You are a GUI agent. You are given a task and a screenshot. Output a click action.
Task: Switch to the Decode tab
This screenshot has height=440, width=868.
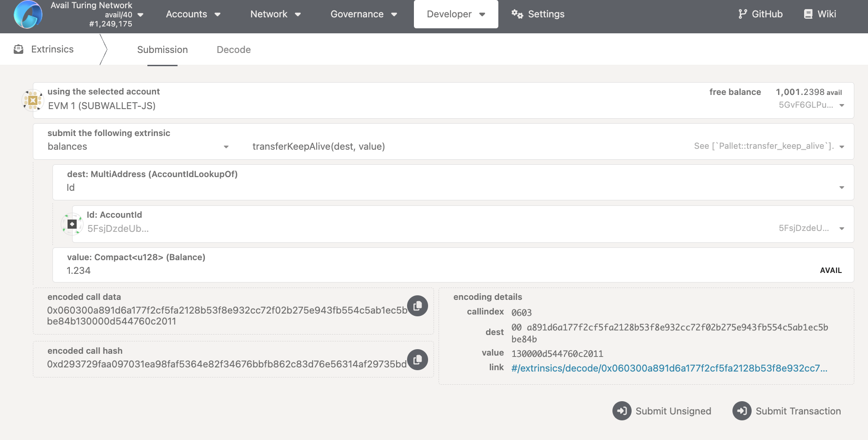pyautogui.click(x=234, y=50)
